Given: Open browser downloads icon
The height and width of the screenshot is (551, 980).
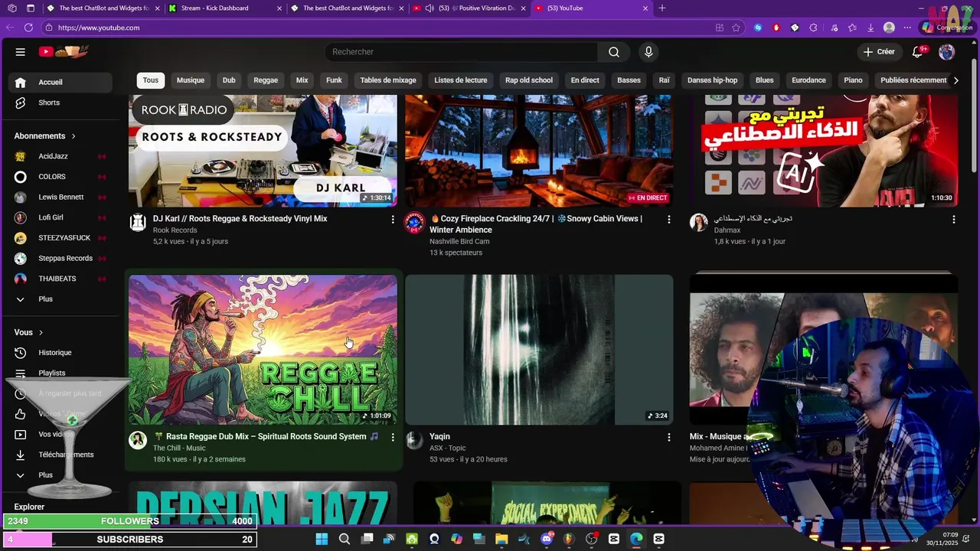Looking at the screenshot, I should 871,28.
